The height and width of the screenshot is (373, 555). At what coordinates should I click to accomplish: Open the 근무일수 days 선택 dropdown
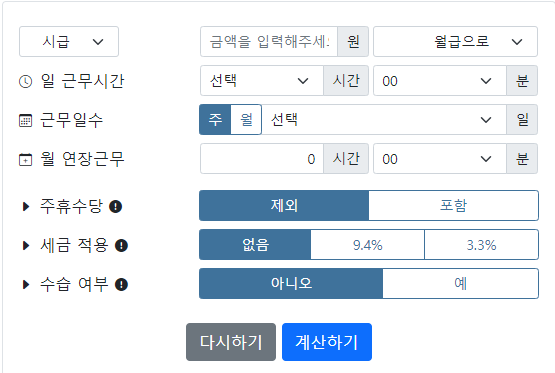coord(384,120)
